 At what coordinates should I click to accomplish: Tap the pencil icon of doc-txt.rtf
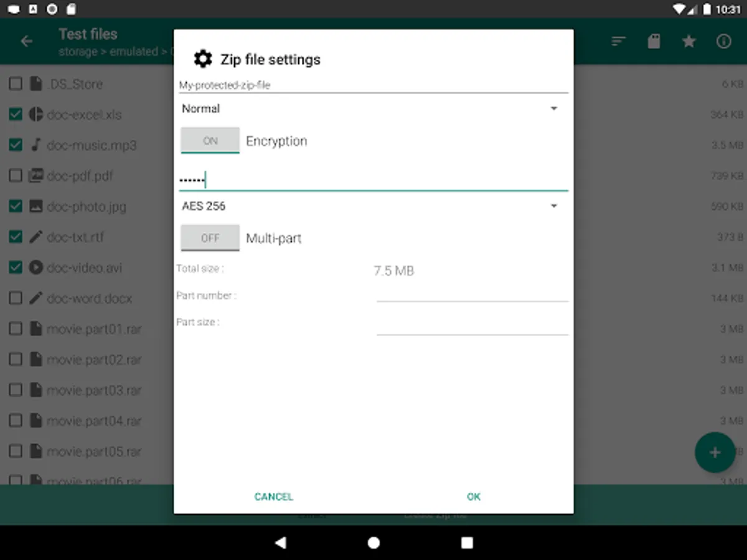click(36, 237)
